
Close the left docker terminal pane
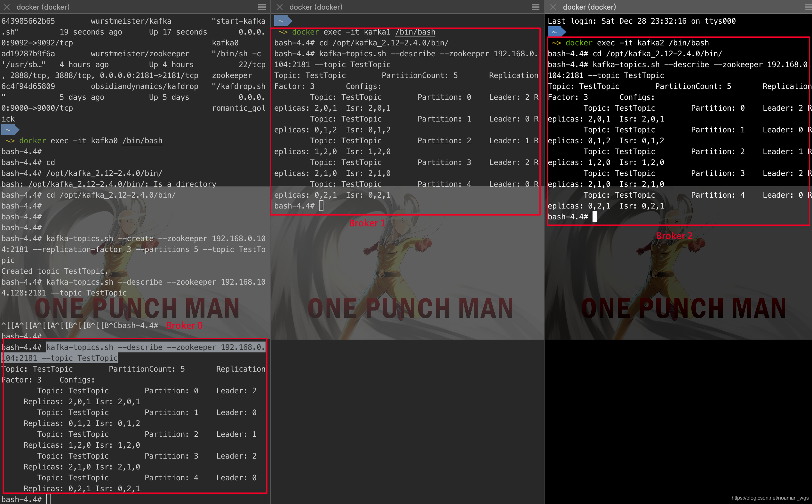(7, 7)
